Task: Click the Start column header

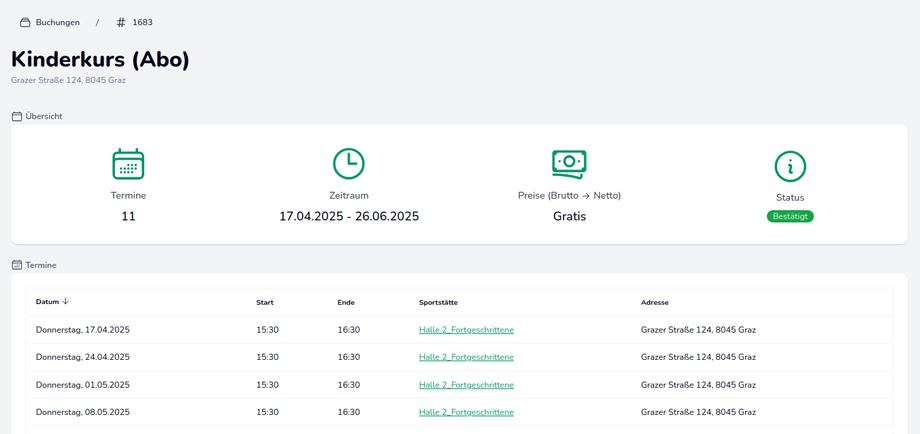Action: (265, 303)
